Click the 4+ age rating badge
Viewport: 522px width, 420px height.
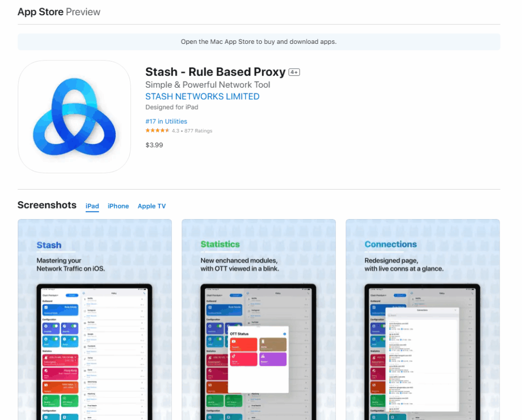tap(294, 72)
